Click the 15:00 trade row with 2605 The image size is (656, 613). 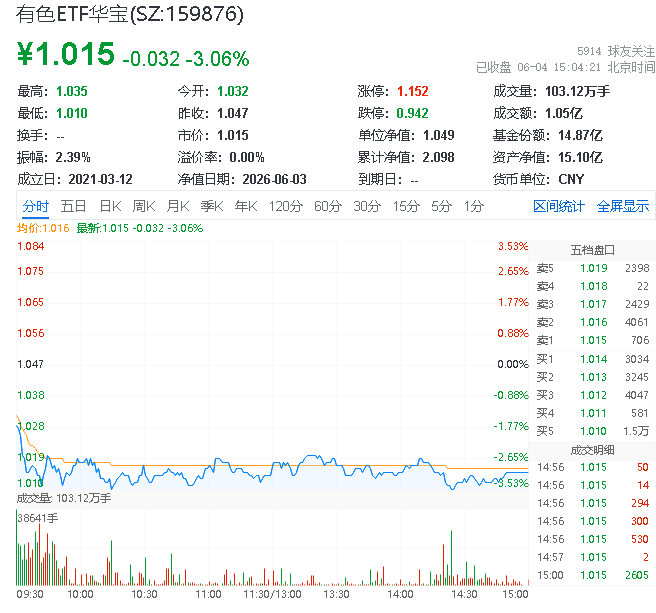[593, 576]
